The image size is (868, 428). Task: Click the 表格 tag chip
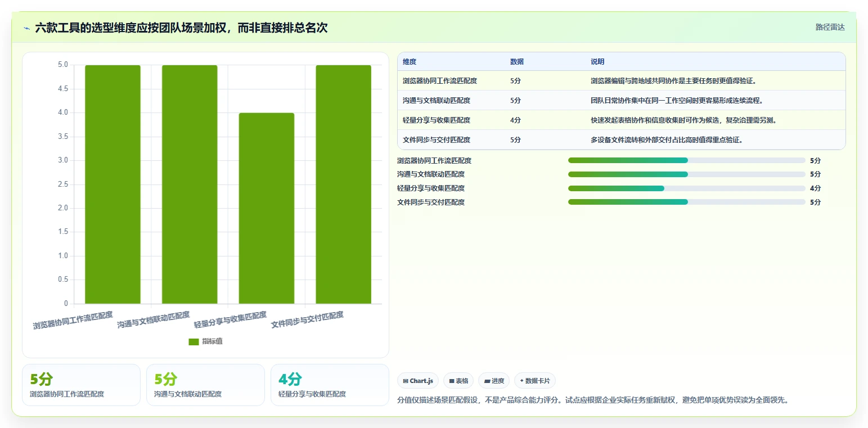[458, 381]
